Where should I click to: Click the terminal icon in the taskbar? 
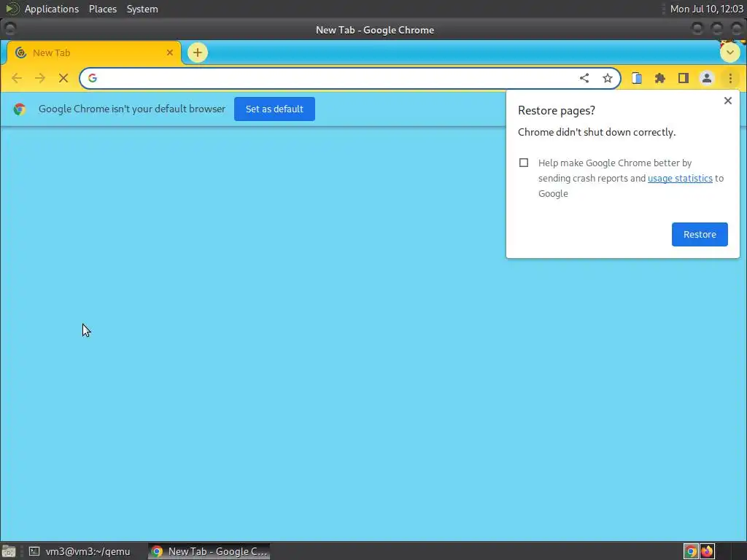pyautogui.click(x=34, y=551)
